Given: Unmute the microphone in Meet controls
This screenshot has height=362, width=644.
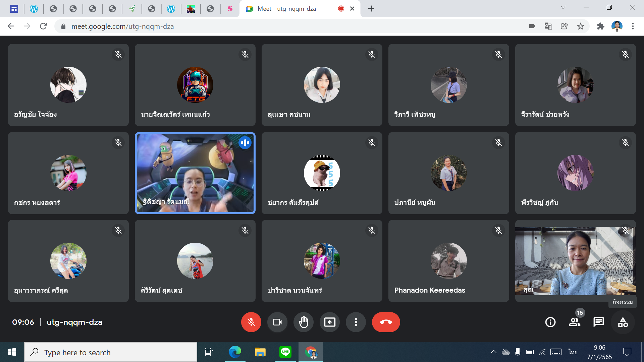Looking at the screenshot, I should click(251, 322).
